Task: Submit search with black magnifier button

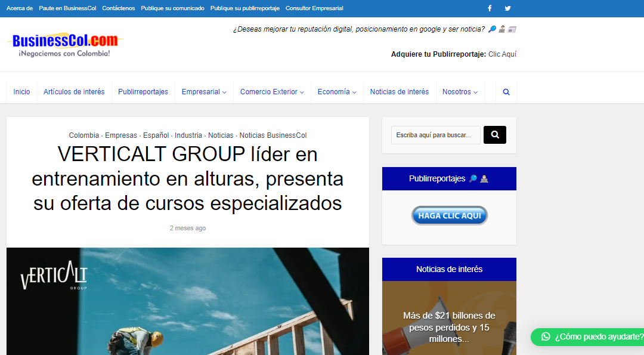Action: [x=494, y=135]
